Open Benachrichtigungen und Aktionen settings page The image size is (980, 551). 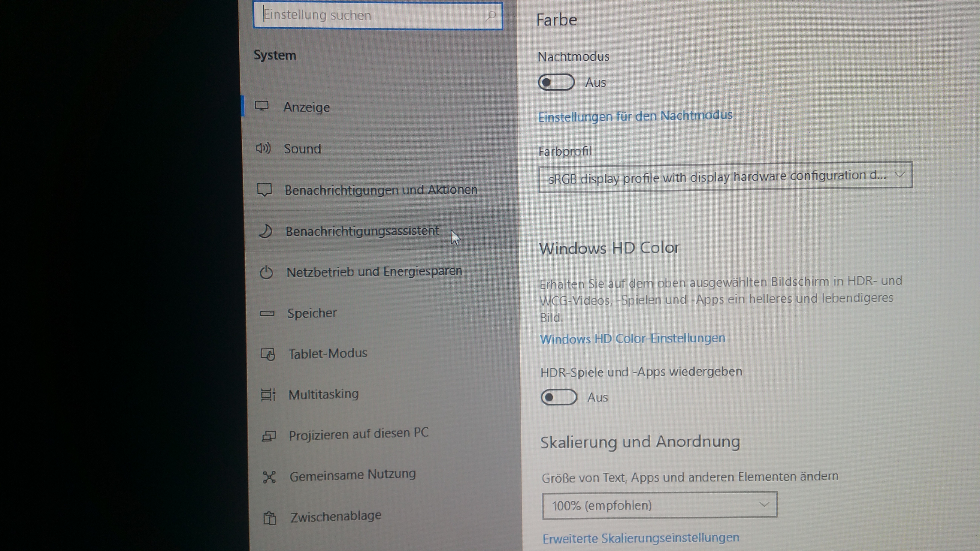pos(381,190)
